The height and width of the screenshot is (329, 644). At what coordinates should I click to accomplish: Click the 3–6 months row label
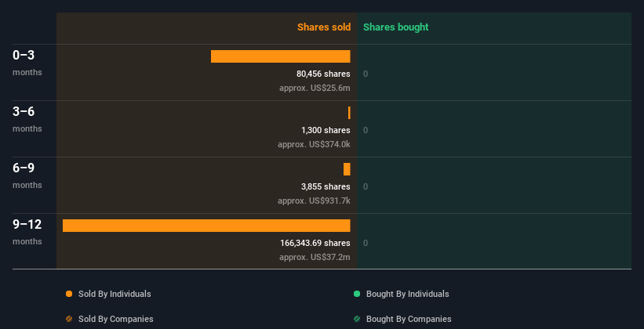27,119
